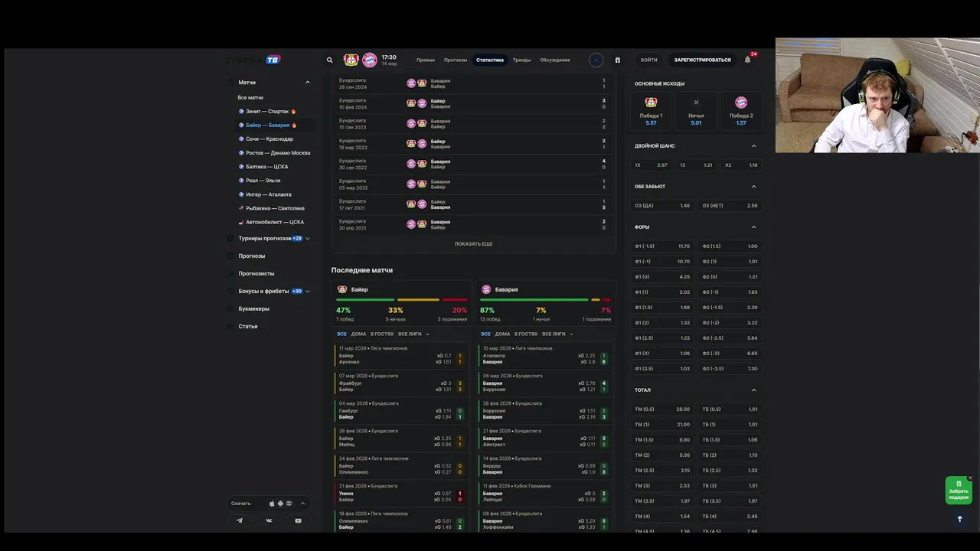Click the X draw icon in Ничья outcome
This screenshot has height=551, width=980.
point(696,102)
